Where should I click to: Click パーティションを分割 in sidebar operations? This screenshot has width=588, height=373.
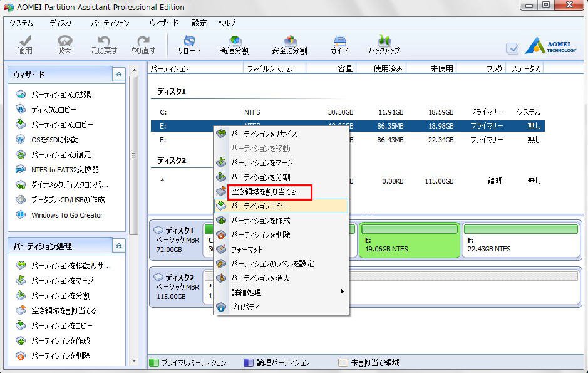(x=61, y=296)
